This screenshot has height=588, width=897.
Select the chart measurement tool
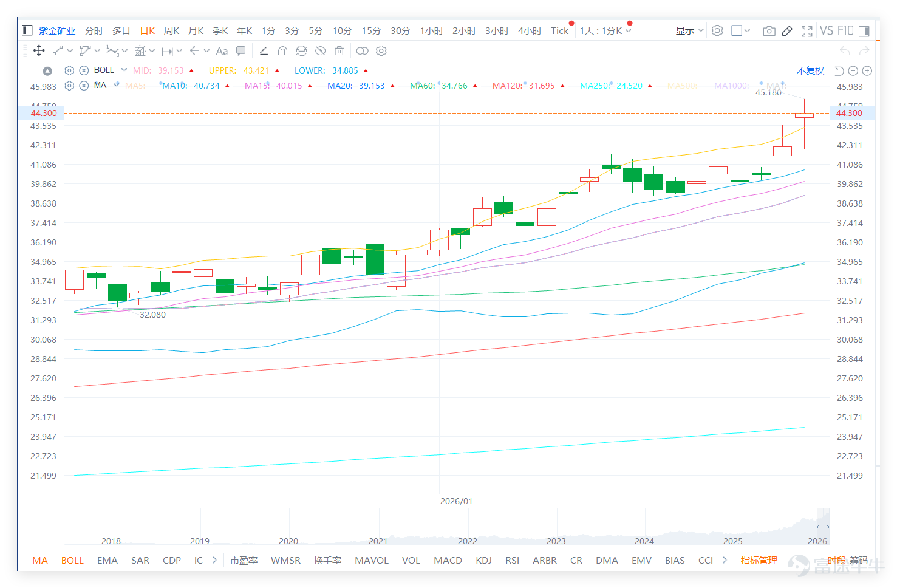[140, 51]
